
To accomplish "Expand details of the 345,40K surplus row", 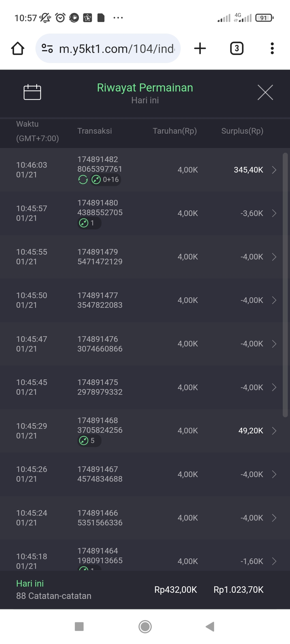I will pos(274,170).
